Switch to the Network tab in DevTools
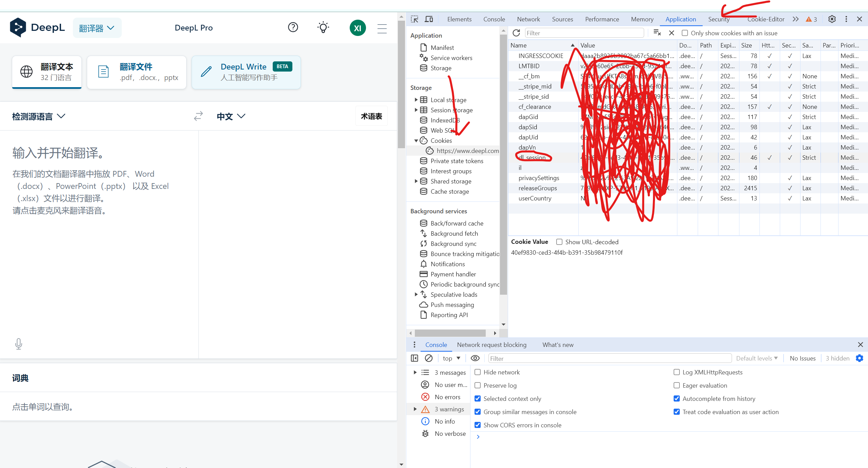This screenshot has height=468, width=868. 528,19
